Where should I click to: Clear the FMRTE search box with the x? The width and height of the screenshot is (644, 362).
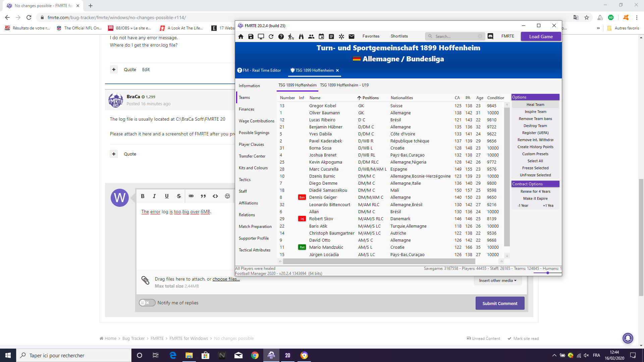coord(480,36)
